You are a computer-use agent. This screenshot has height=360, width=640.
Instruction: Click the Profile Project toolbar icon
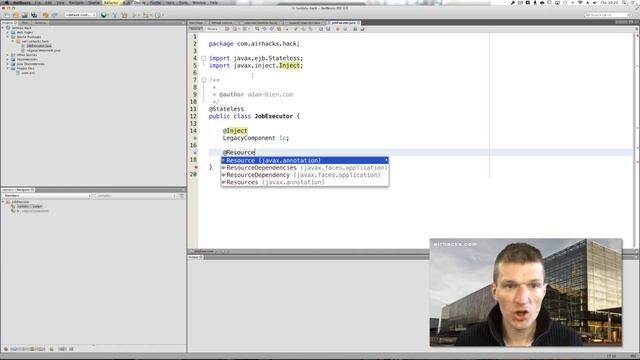coord(158,15)
